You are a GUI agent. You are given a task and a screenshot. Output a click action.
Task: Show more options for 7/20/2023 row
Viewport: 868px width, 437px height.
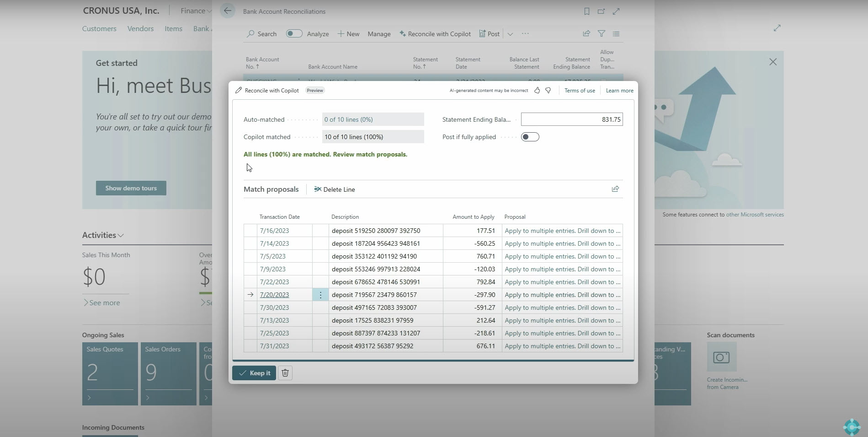point(320,295)
